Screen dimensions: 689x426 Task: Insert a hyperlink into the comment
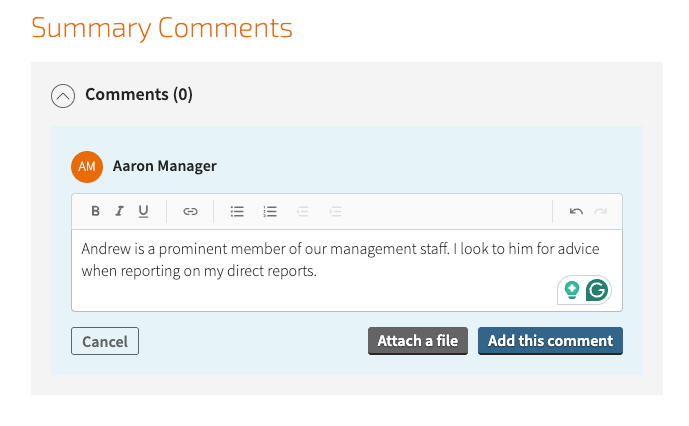pyautogui.click(x=190, y=211)
